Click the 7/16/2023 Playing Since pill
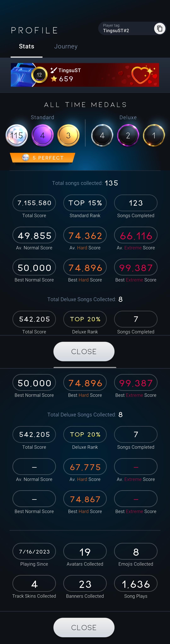Image resolution: width=170 pixels, height=644 pixels. click(x=34, y=552)
